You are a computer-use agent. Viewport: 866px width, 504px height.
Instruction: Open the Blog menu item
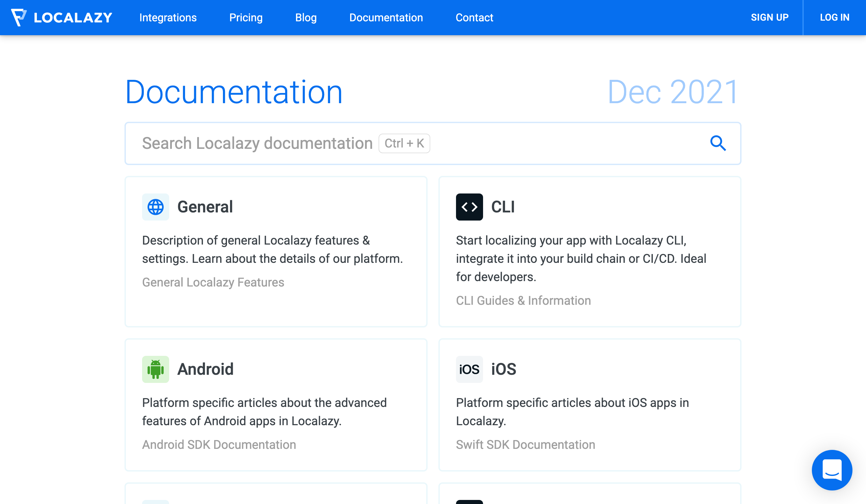pyautogui.click(x=306, y=18)
